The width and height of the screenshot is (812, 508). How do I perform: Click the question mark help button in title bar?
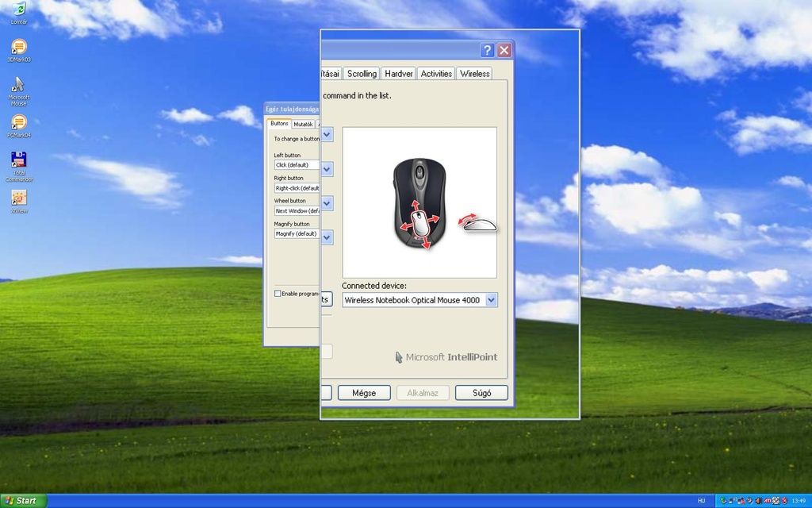point(487,50)
